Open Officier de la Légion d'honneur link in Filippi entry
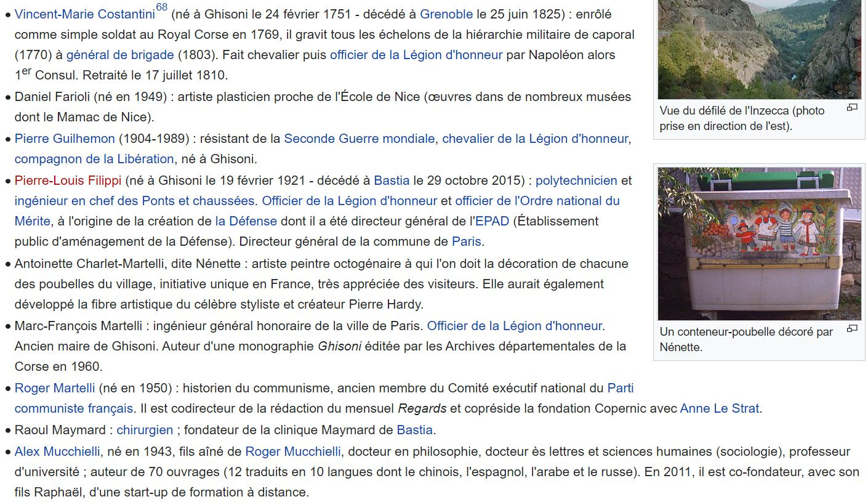 (x=350, y=201)
